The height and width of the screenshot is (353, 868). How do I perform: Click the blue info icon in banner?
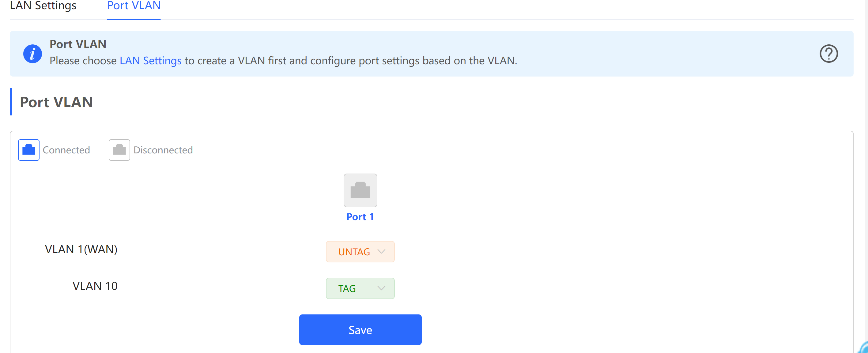pos(32,54)
